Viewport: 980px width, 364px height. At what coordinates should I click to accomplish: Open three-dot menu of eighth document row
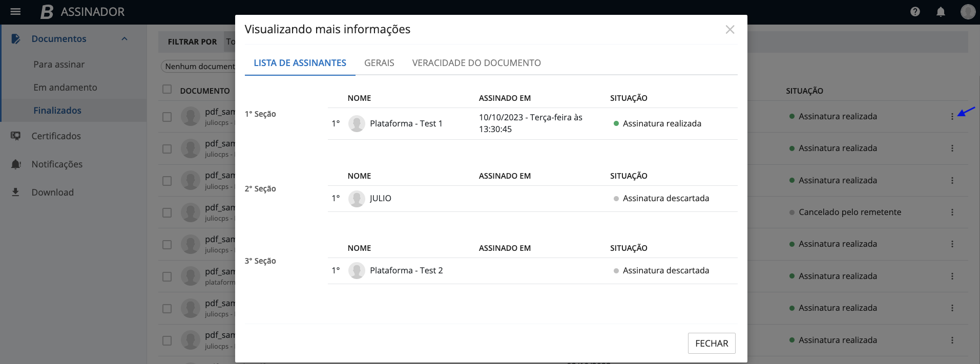pyautogui.click(x=952, y=340)
